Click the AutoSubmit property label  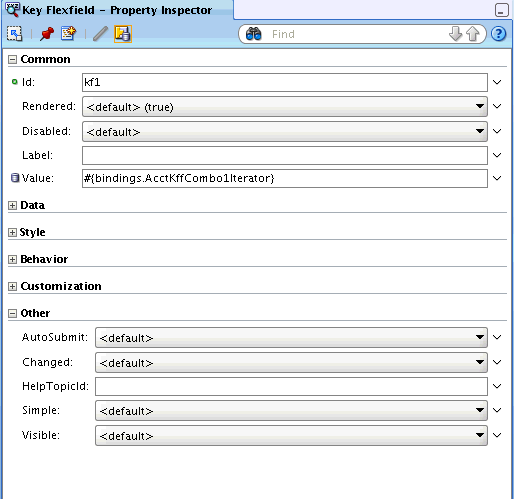click(55, 337)
